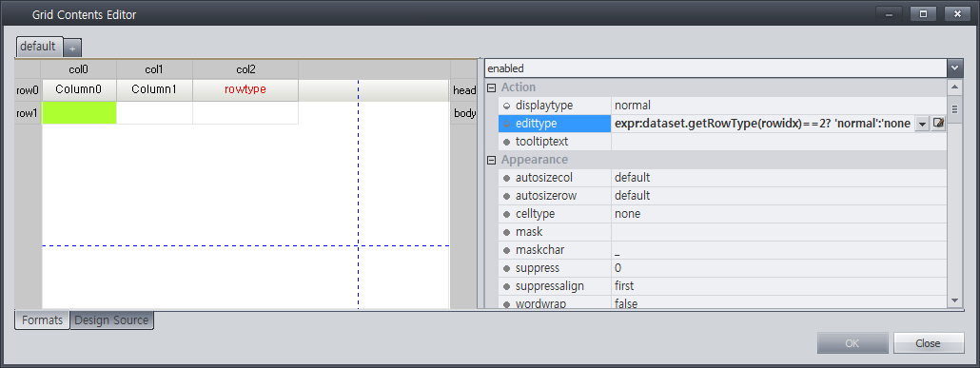
Task: Open the edittype value dropdown arrow
Action: 923,124
